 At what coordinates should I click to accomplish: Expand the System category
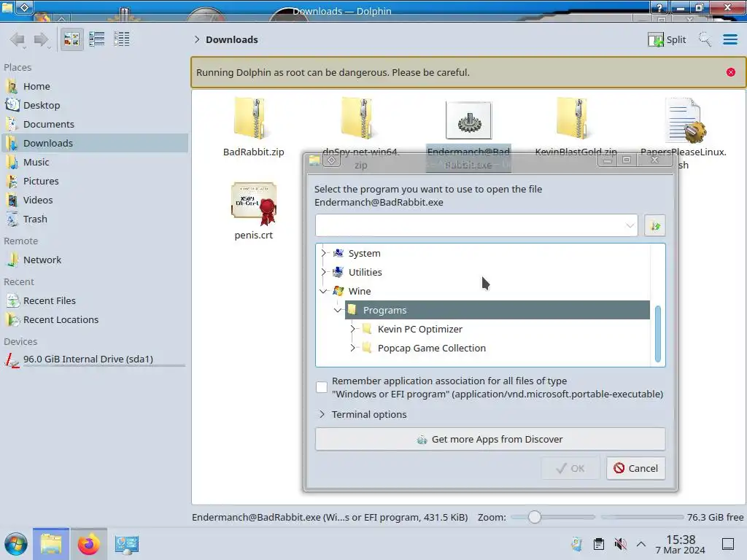pyautogui.click(x=324, y=253)
